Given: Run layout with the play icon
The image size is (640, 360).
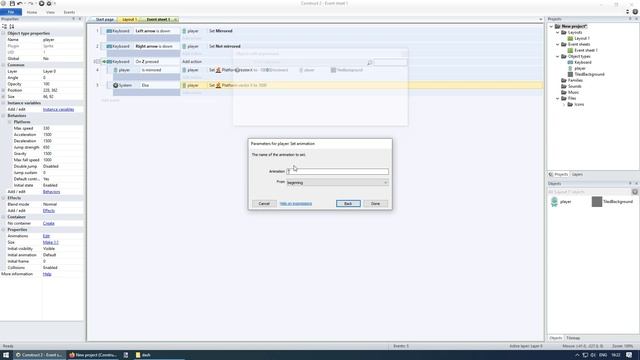Looking at the screenshot, I should tap(41, 3).
